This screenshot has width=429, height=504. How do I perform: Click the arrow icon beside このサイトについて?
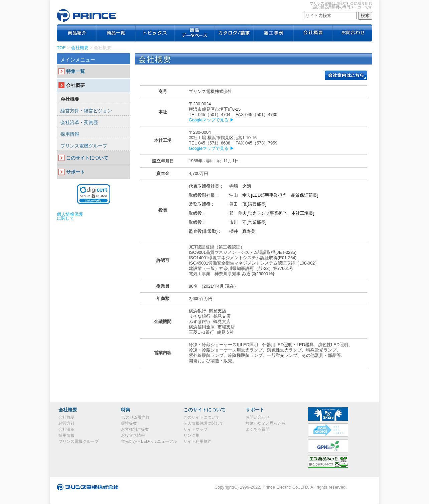point(61,158)
